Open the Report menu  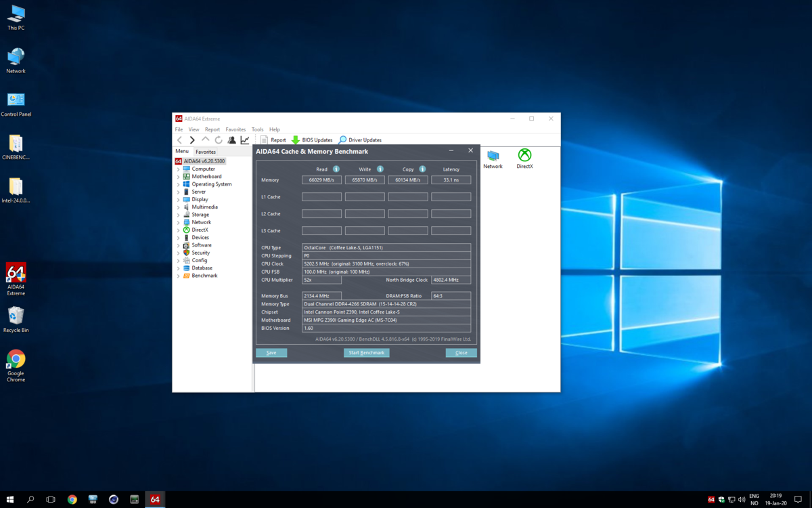pyautogui.click(x=212, y=129)
